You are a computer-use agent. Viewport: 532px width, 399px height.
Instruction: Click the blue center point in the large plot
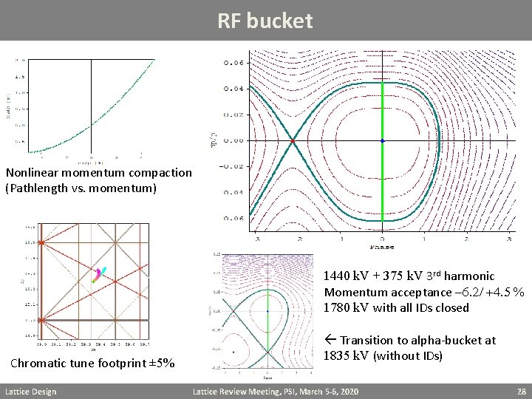[x=383, y=141]
